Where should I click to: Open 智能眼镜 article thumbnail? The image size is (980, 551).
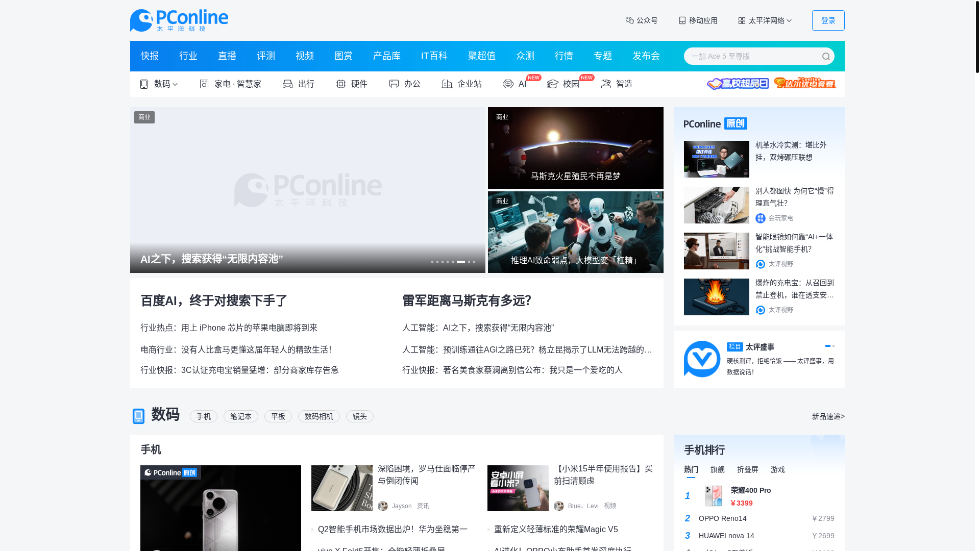(x=716, y=251)
